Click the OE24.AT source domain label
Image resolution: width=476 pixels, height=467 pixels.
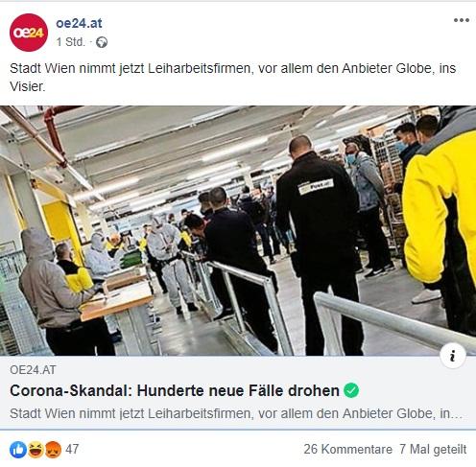click(x=33, y=370)
